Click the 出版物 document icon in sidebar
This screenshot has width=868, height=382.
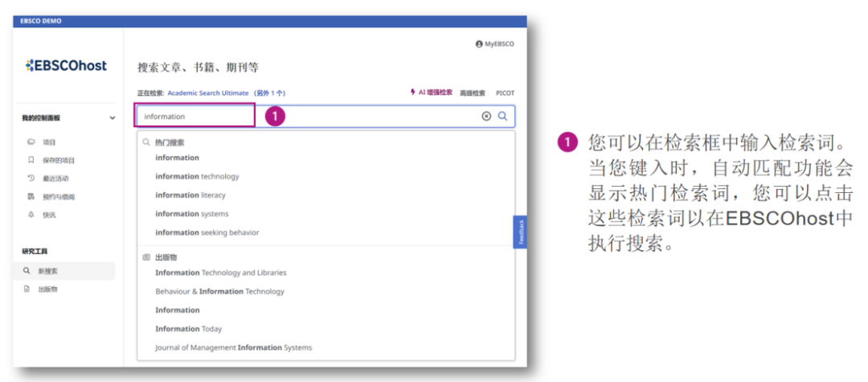point(26,289)
